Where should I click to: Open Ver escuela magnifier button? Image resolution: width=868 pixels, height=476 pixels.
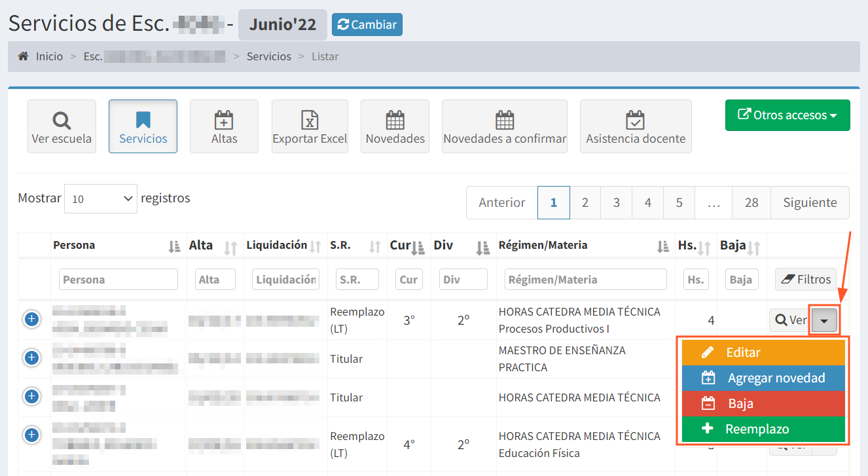click(x=62, y=126)
